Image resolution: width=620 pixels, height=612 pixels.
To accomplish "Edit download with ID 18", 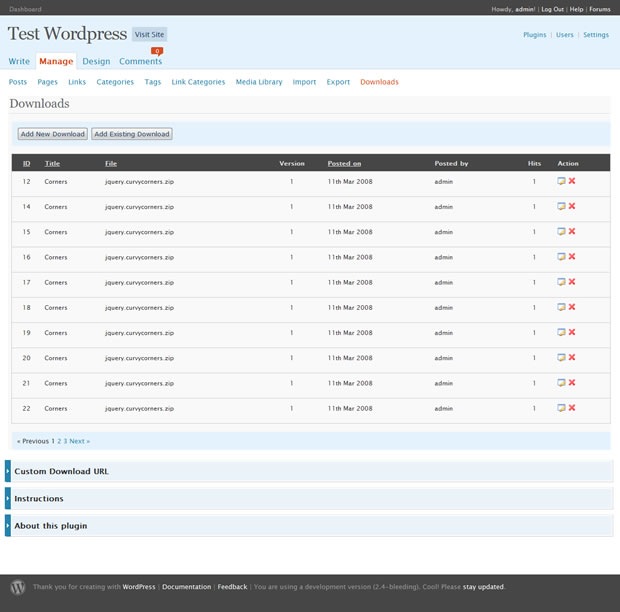I will (x=561, y=307).
